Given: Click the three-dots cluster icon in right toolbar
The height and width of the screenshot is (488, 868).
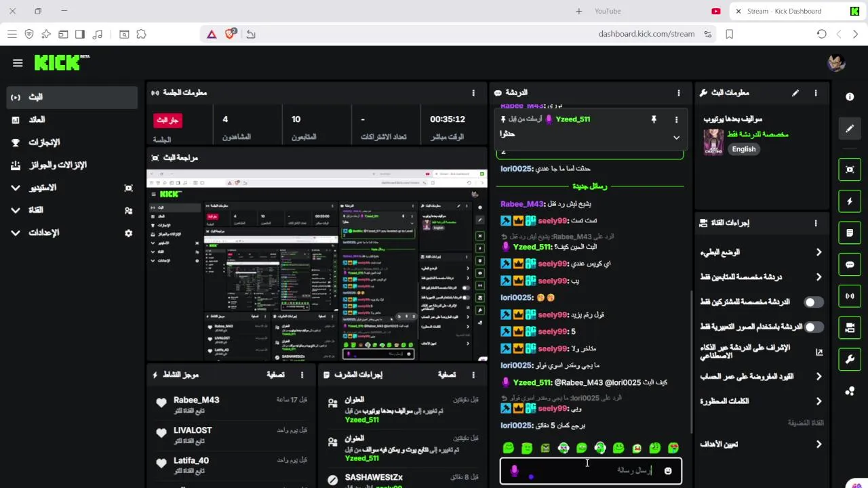Looking at the screenshot, I should (850, 391).
